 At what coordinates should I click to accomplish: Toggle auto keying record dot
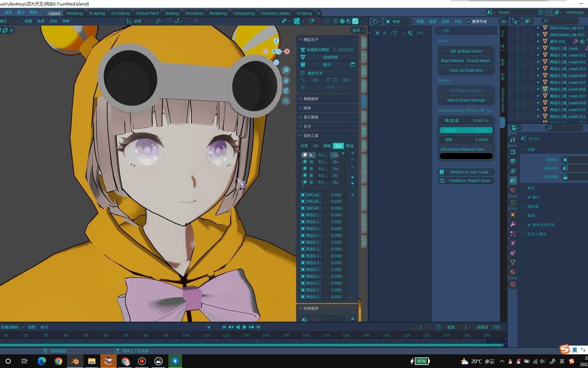[x=209, y=327]
